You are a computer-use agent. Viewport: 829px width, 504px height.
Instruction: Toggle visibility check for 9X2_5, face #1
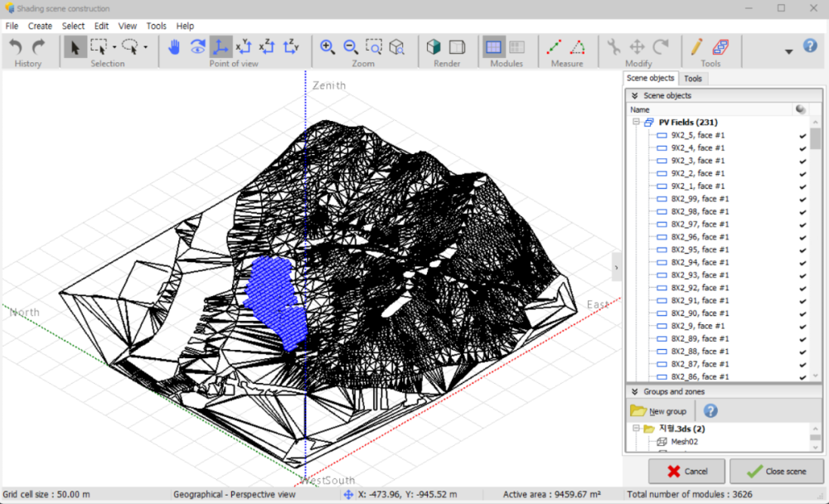[x=802, y=135]
